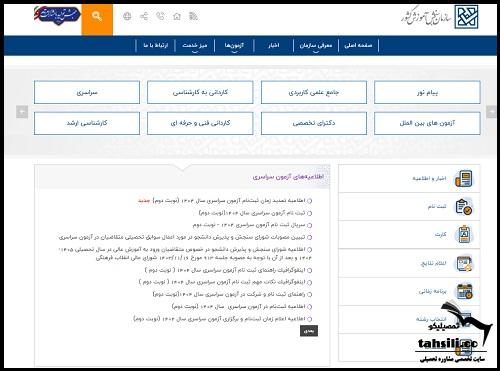This screenshot has width=500, height=371.
Task: Open the اخبار menu item
Action: [274, 45]
